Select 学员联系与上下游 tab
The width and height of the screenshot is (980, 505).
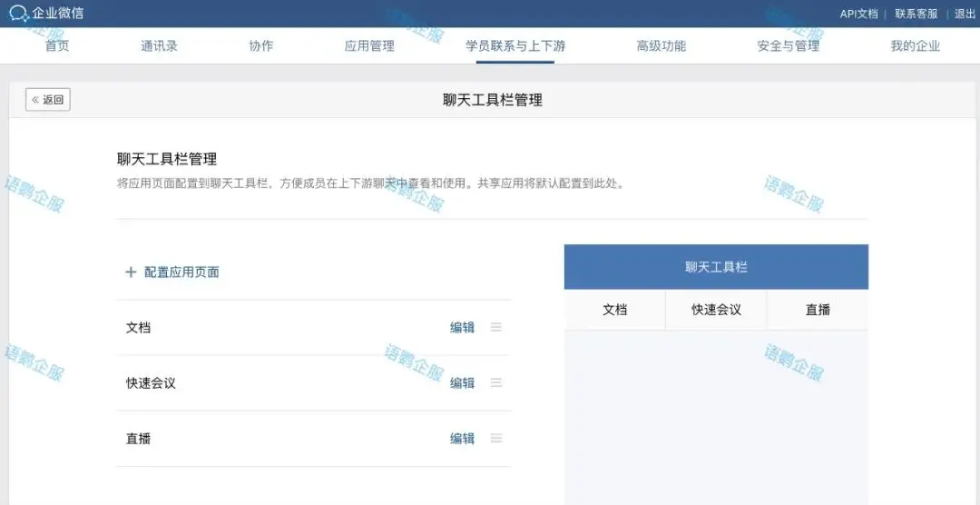pyautogui.click(x=515, y=46)
